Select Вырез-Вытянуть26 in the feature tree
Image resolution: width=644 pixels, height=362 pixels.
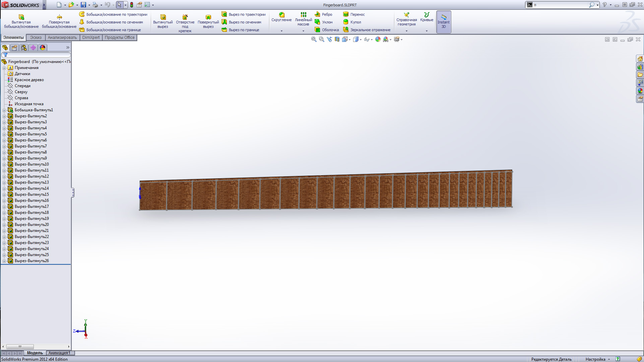coord(31,261)
